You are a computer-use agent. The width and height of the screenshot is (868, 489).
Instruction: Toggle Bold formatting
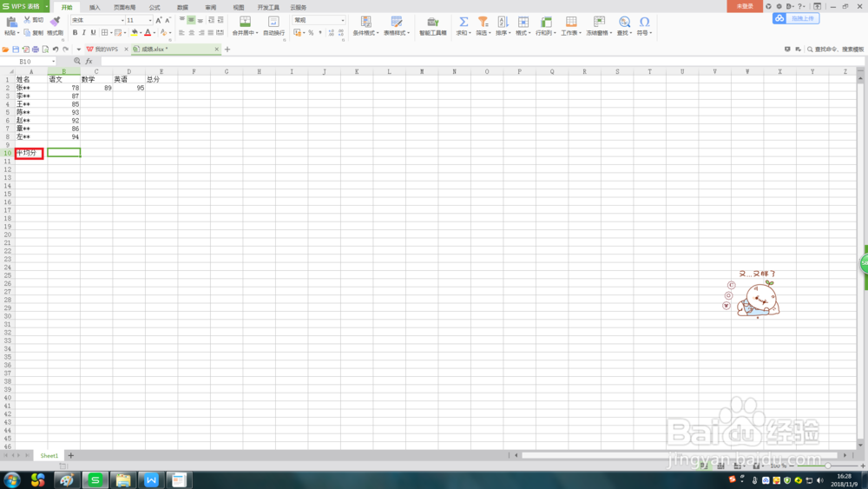coord(76,33)
